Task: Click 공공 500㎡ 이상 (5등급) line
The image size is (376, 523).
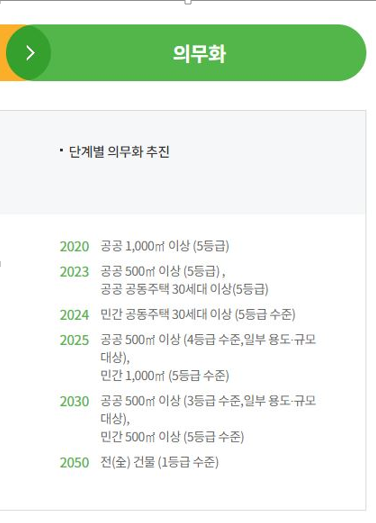Action: [163, 271]
